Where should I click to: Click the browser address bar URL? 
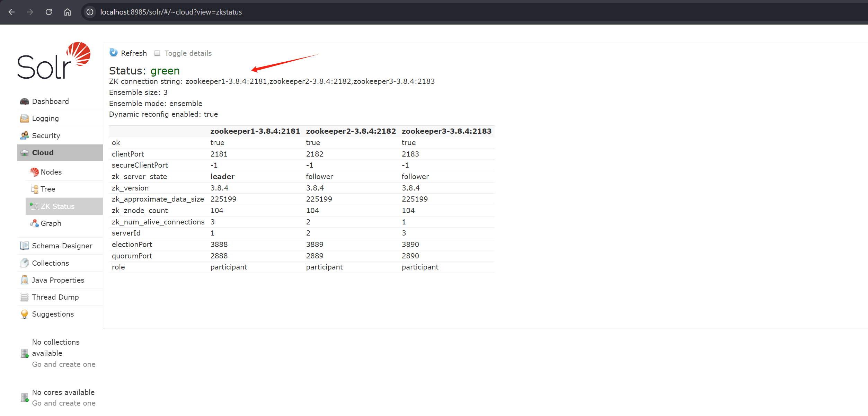click(171, 12)
